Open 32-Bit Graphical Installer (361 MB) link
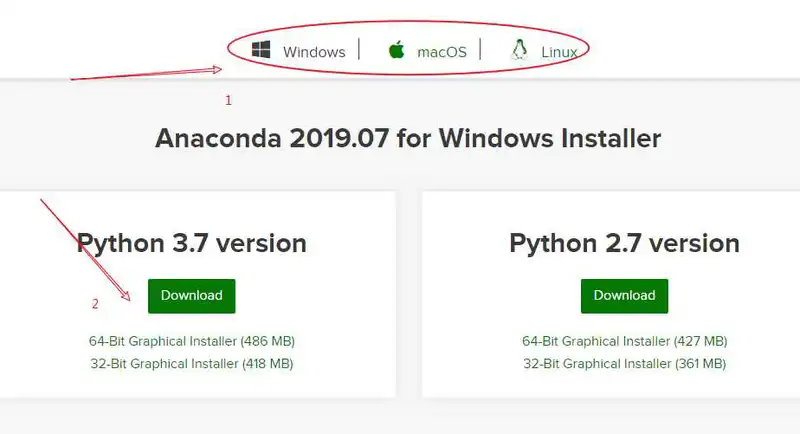The image size is (800, 434). pos(624,364)
